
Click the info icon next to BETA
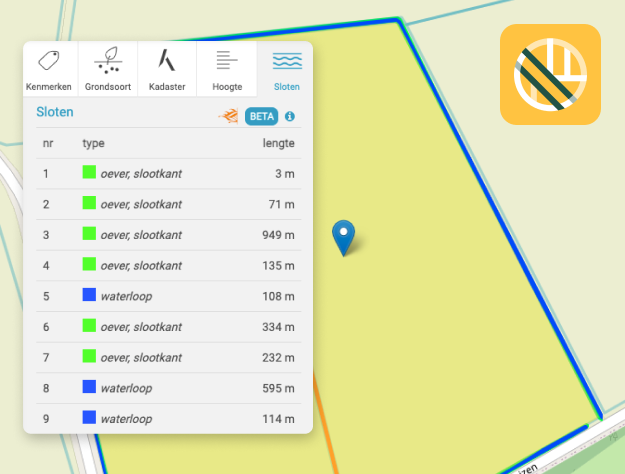[x=291, y=116]
